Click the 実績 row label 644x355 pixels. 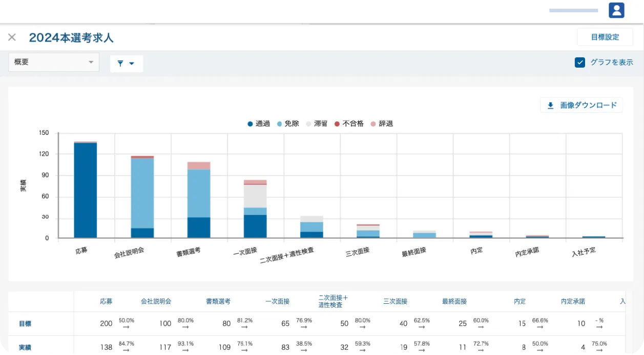pyautogui.click(x=25, y=347)
